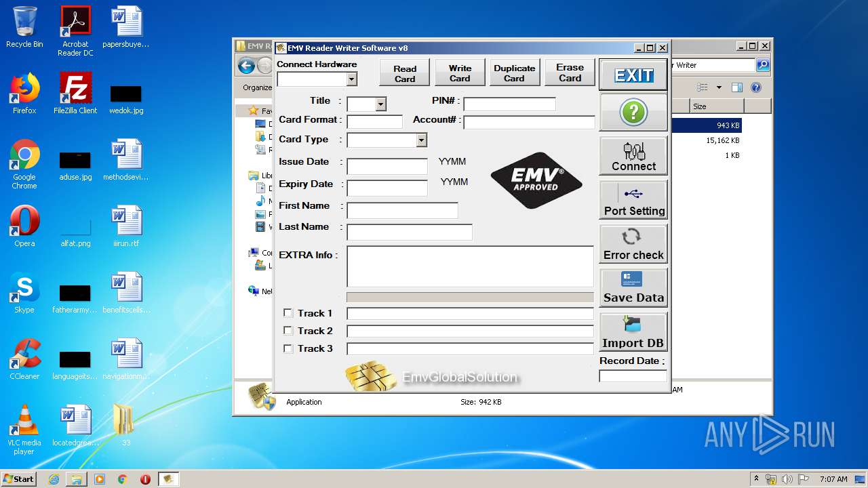Open the Card Type dropdown
The image size is (868, 488).
pos(421,140)
